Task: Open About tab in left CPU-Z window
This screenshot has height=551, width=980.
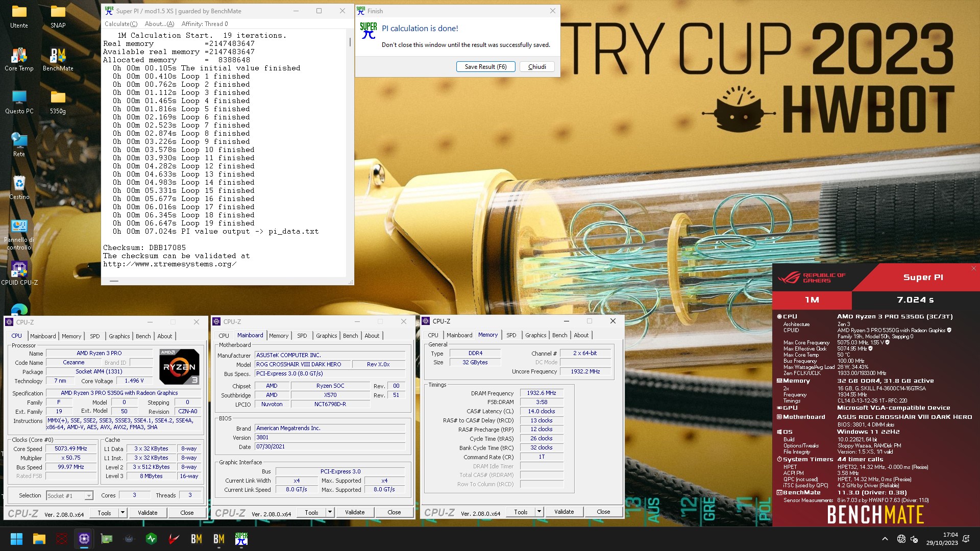Action: click(x=164, y=336)
